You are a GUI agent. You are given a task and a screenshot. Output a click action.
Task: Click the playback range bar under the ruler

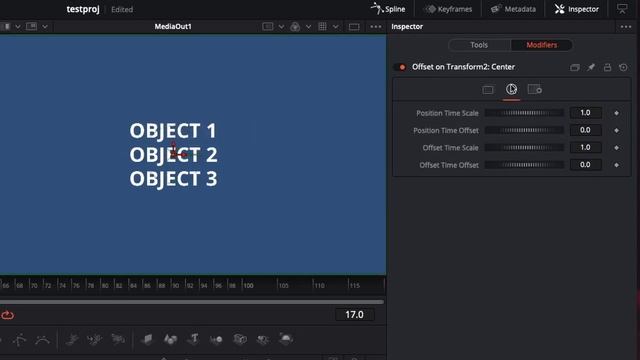192,302
